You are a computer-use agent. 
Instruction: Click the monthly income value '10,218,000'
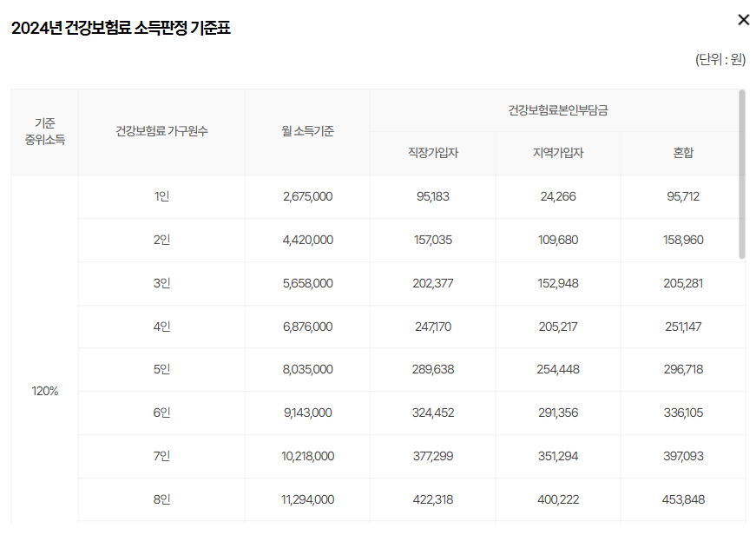coord(307,456)
